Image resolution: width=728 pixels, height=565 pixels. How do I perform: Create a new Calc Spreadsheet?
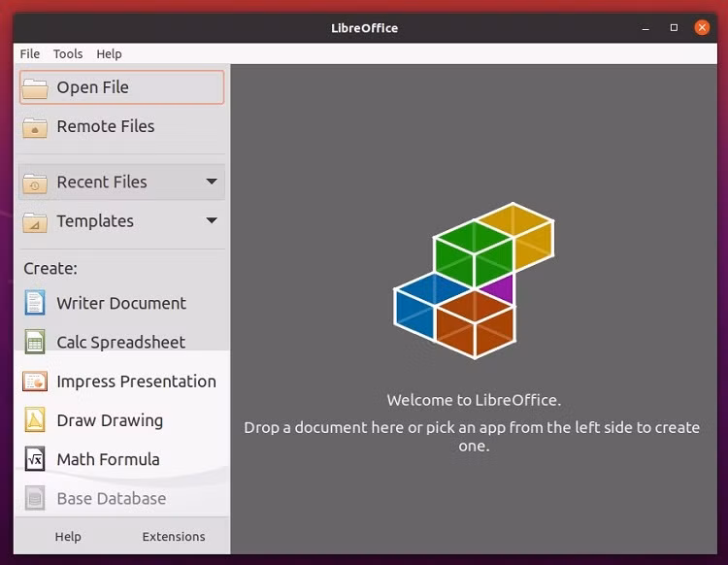pos(121,342)
